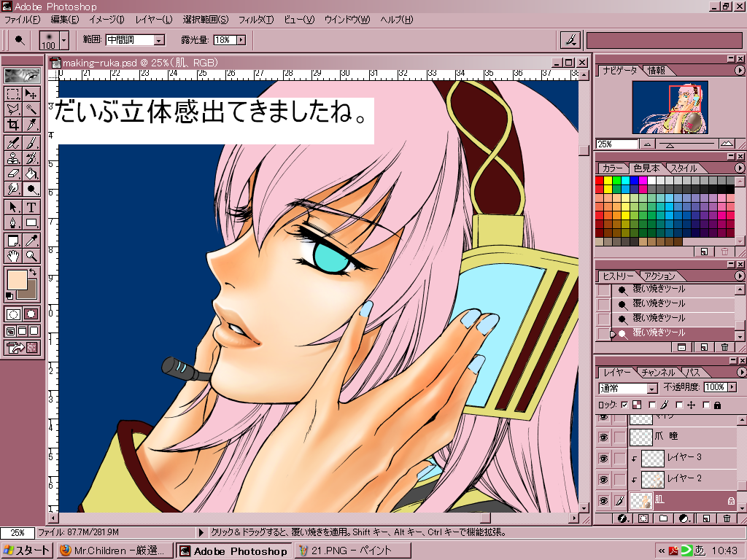747x560 pixels.
Task: Hide the 爪 瞳 layer
Action: coord(603,437)
